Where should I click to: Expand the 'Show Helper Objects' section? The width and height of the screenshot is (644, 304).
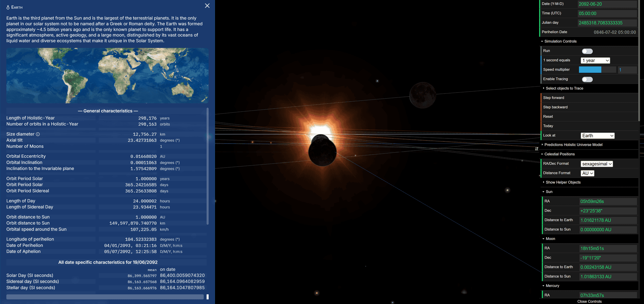(562, 182)
